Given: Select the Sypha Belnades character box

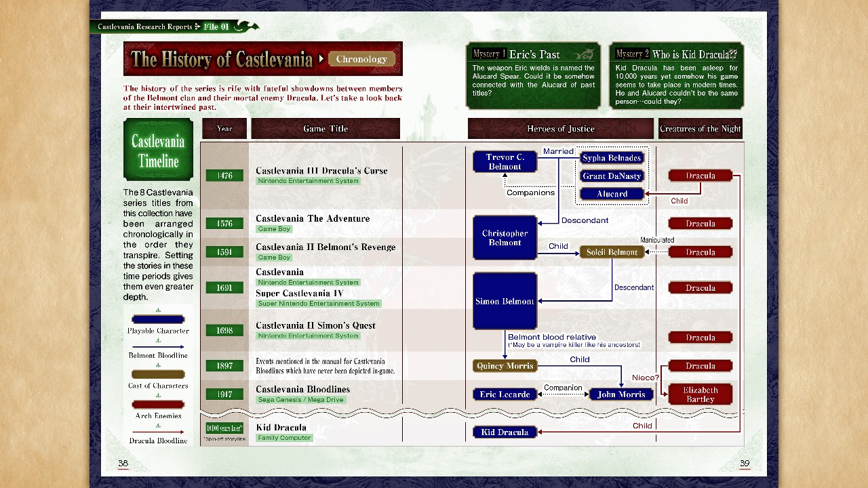Looking at the screenshot, I should click(x=612, y=158).
